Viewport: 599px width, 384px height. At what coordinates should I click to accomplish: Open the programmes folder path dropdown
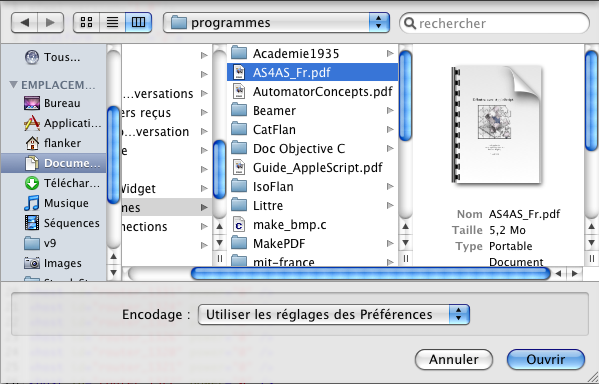276,23
